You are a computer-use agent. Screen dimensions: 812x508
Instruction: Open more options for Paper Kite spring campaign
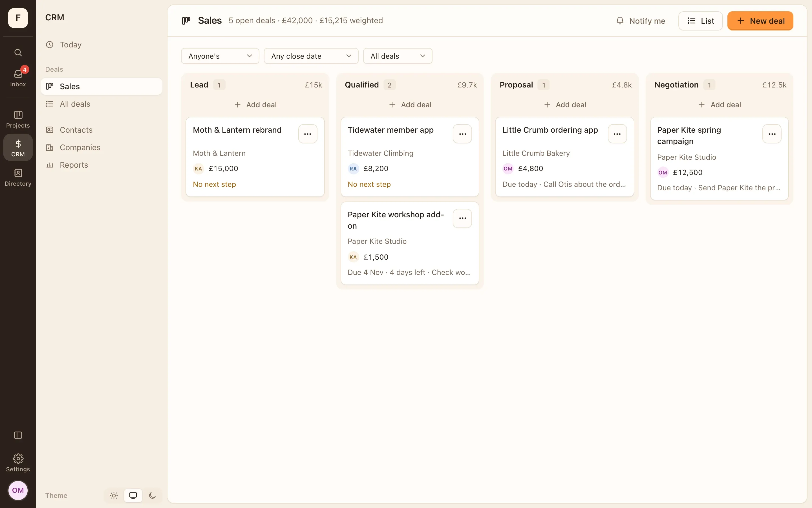[x=772, y=134]
